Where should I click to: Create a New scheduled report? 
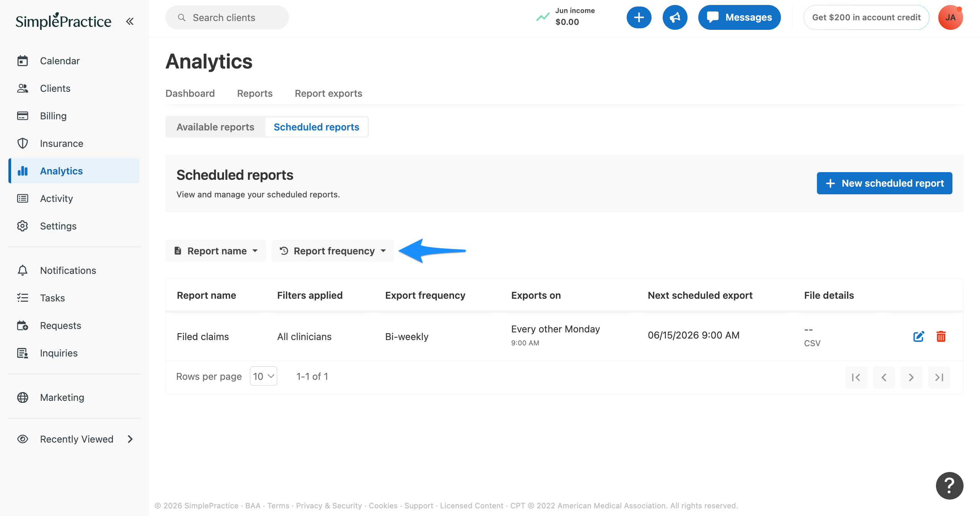pyautogui.click(x=884, y=183)
